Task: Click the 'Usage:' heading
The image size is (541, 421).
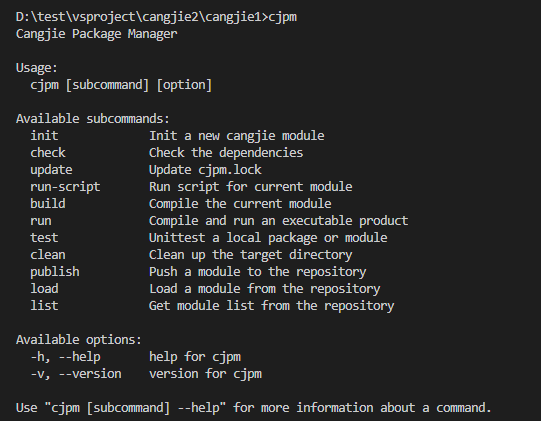Action: (x=37, y=68)
